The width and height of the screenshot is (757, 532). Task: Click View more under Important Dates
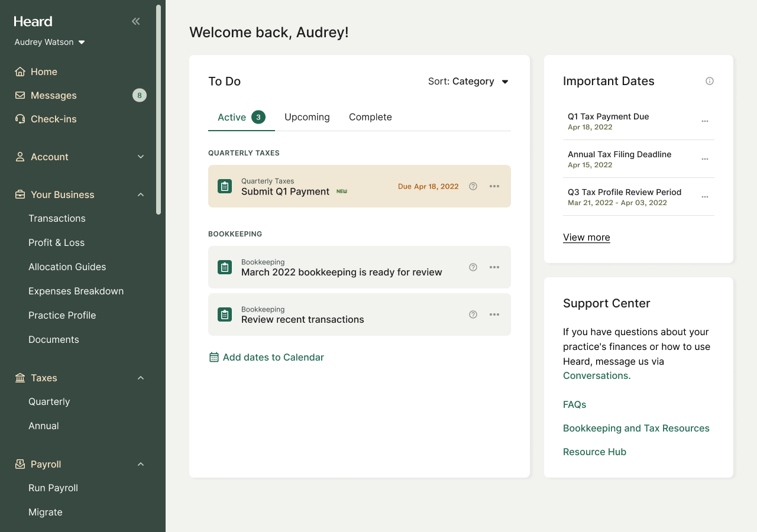tap(586, 237)
